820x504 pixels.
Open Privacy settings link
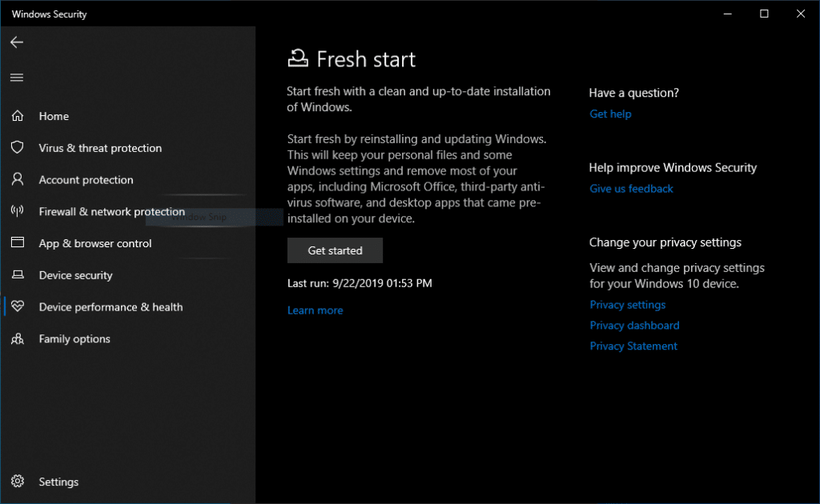click(x=627, y=304)
